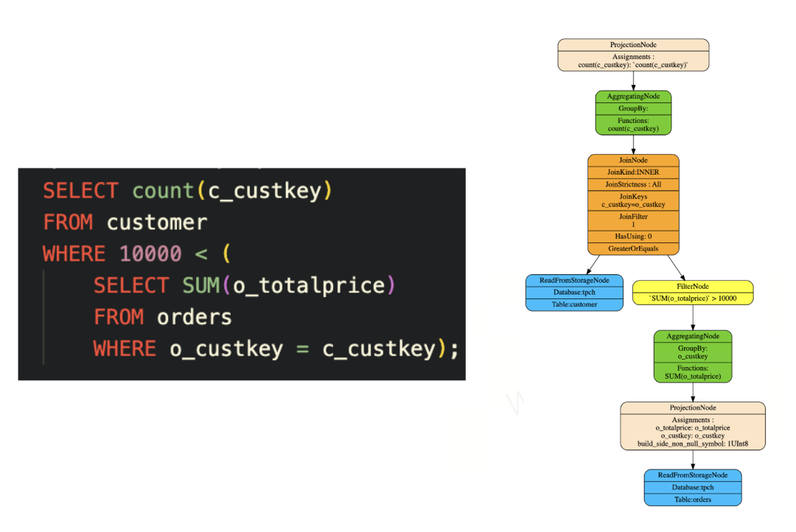The height and width of the screenshot is (532, 796).
Task: Select the lower ProjectionNode with build_side_non_null_symbol
Action: pos(693,426)
